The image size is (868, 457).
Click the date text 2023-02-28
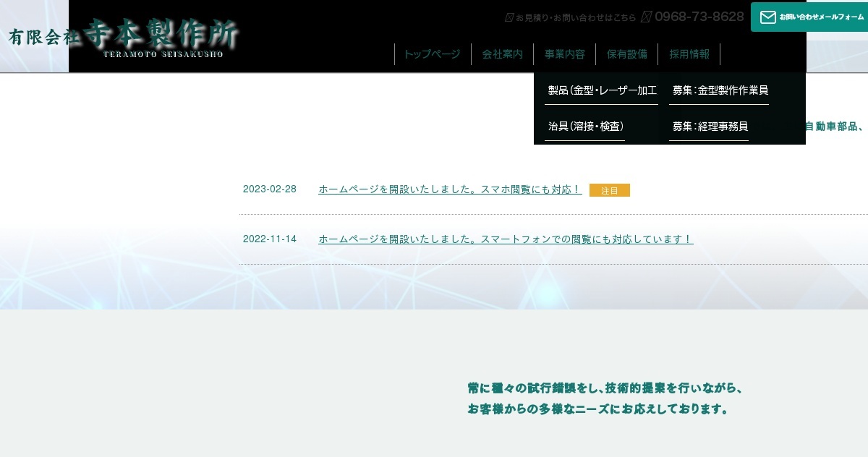tap(270, 189)
